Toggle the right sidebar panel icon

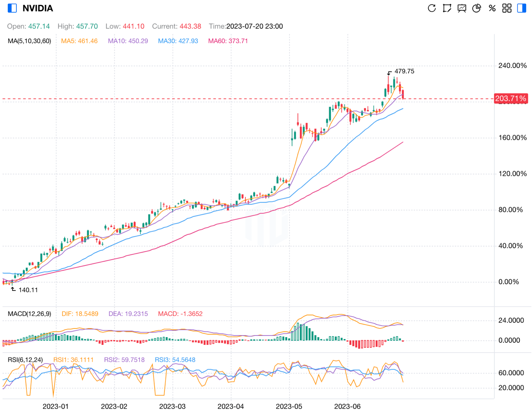click(522, 8)
